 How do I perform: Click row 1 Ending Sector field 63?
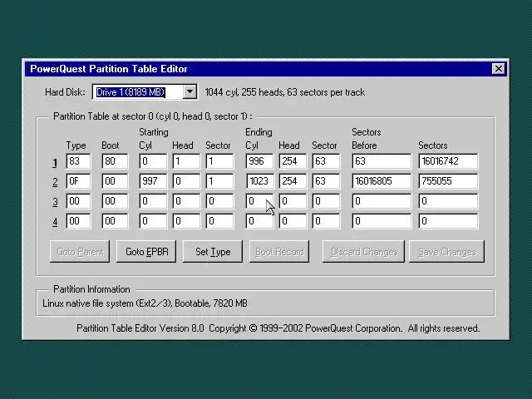pos(326,161)
